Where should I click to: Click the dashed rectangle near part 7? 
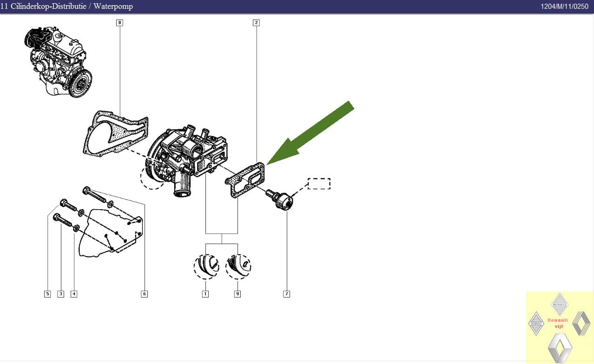point(319,184)
